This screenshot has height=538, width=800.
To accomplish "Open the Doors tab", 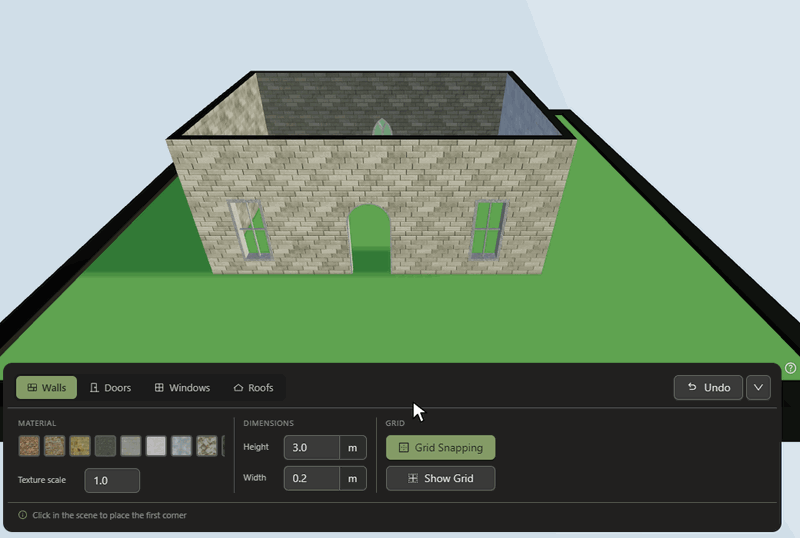I will (110, 387).
